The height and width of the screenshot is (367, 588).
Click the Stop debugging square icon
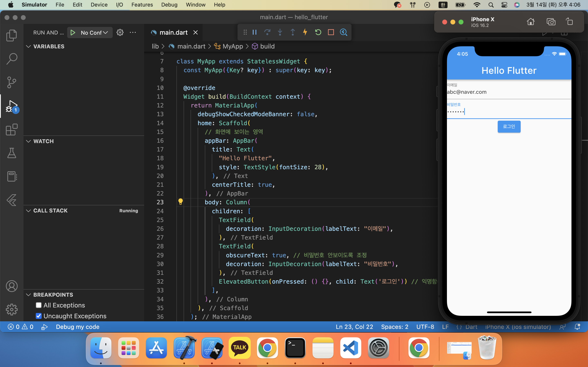(331, 32)
